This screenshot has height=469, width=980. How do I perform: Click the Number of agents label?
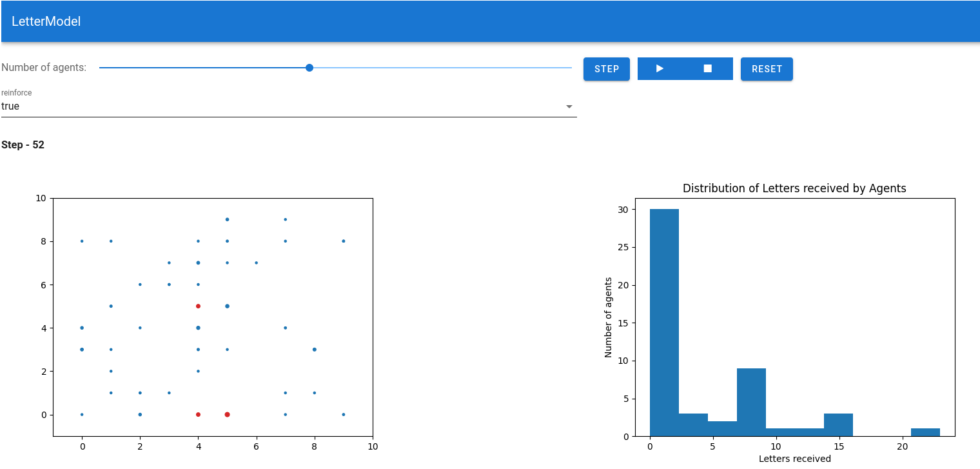click(x=44, y=66)
